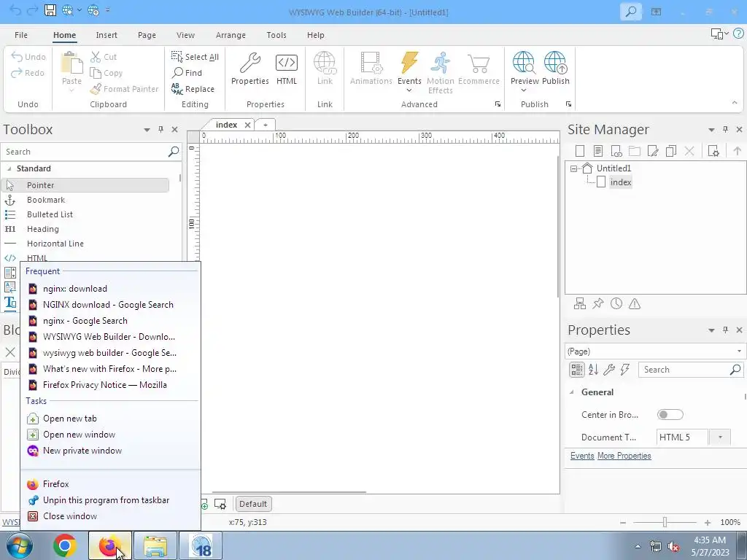Select the Pointer tool in the Toolbox
Viewport: 747px width, 560px height.
coord(85,185)
